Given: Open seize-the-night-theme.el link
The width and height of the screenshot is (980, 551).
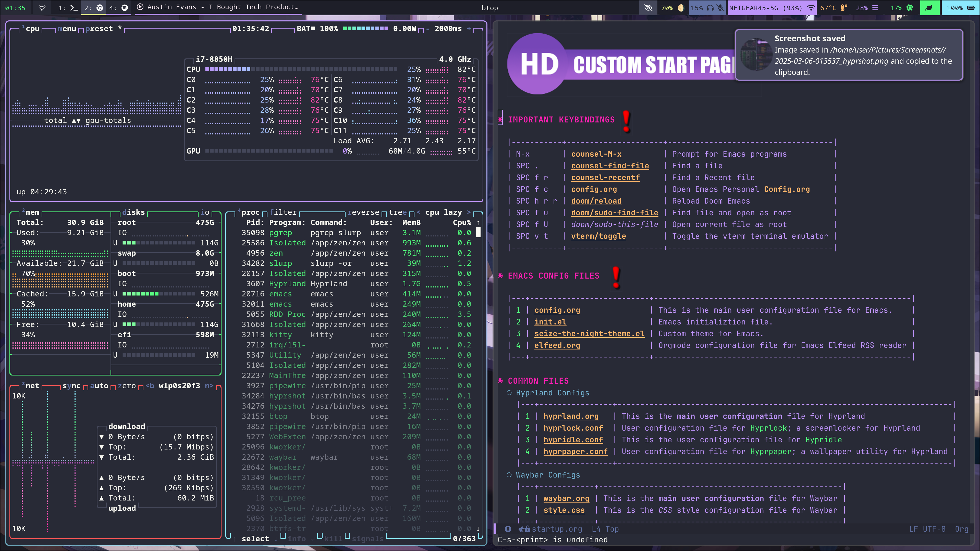Looking at the screenshot, I should point(589,334).
